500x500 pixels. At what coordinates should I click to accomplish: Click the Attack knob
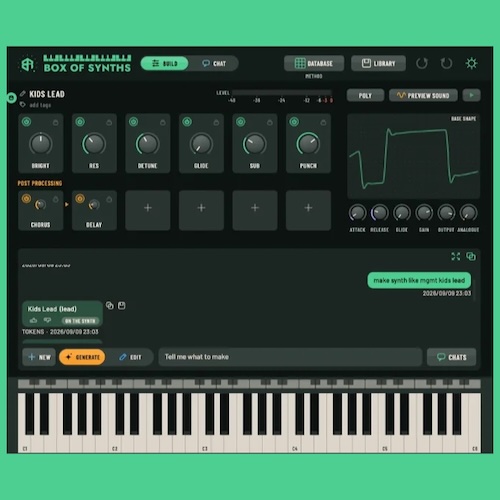[x=357, y=213]
